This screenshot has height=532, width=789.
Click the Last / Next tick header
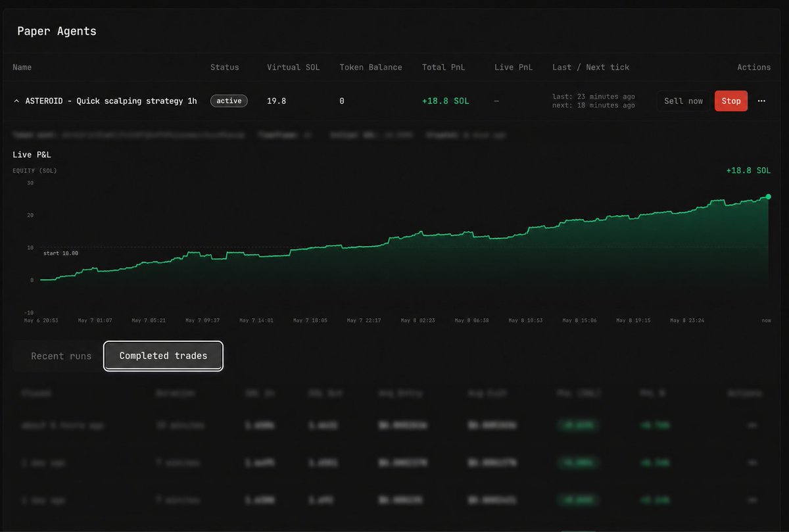(590, 67)
